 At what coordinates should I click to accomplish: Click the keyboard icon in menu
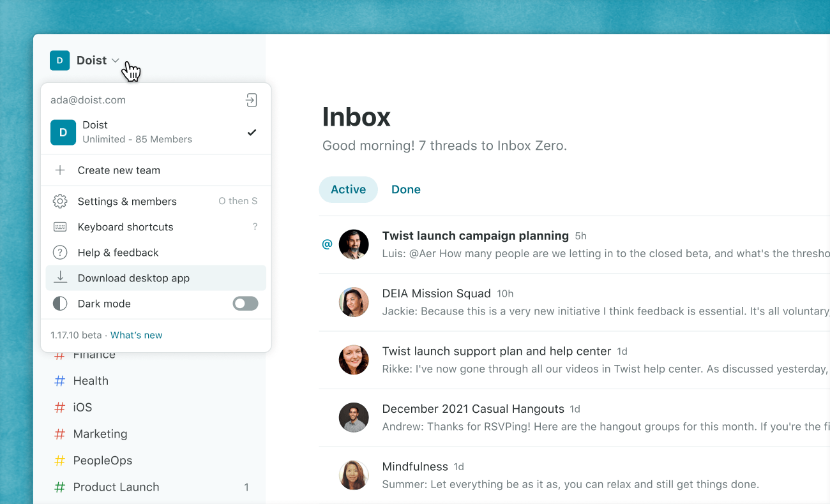(60, 227)
